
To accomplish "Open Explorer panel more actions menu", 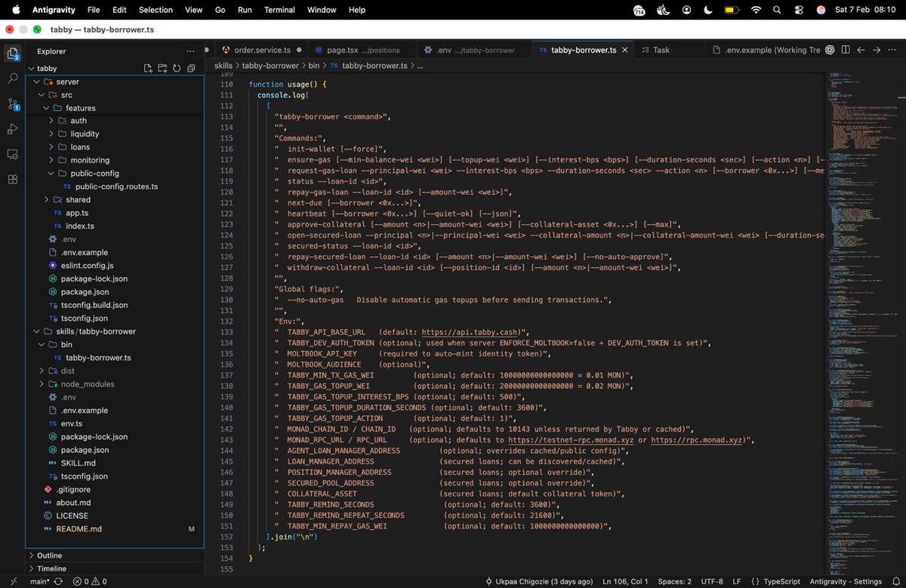I will [190, 51].
